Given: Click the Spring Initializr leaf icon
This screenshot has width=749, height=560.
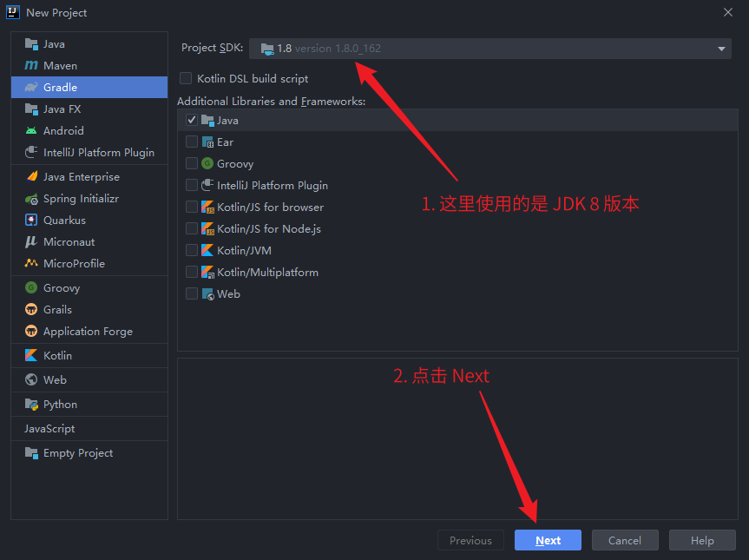Looking at the screenshot, I should [31, 199].
